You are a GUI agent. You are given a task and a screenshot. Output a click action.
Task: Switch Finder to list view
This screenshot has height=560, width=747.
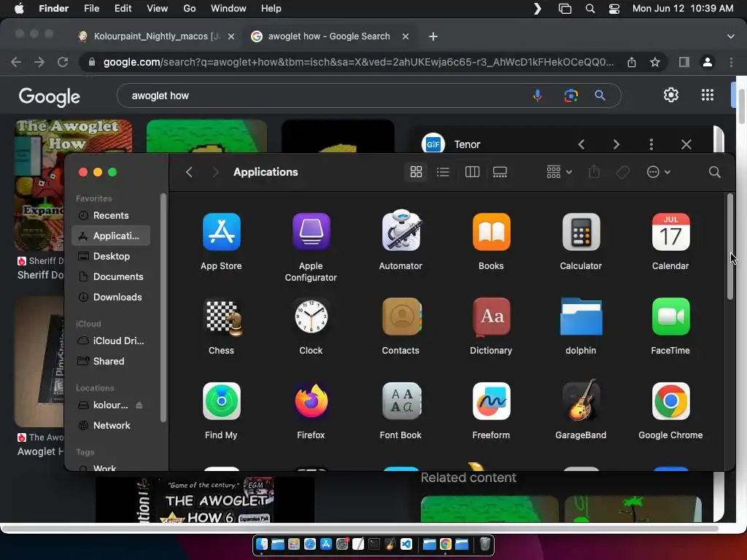click(x=443, y=172)
